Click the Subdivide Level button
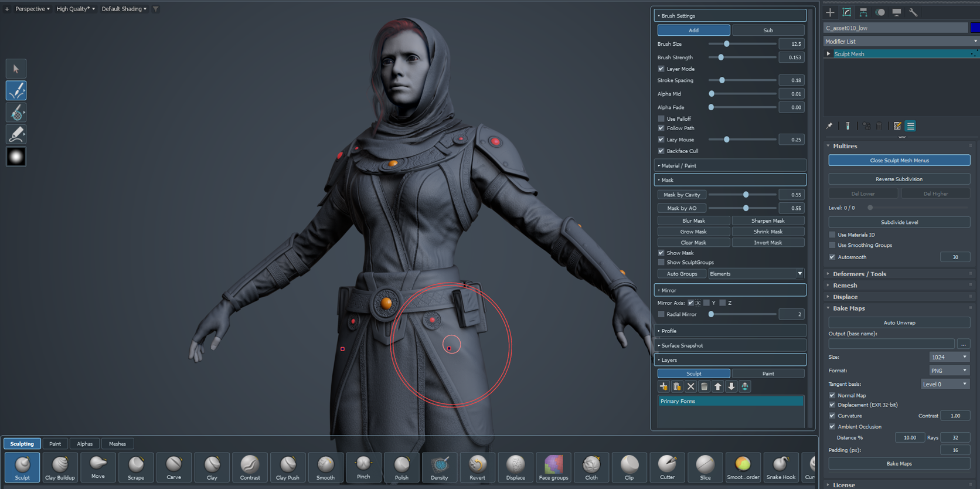 (x=899, y=222)
